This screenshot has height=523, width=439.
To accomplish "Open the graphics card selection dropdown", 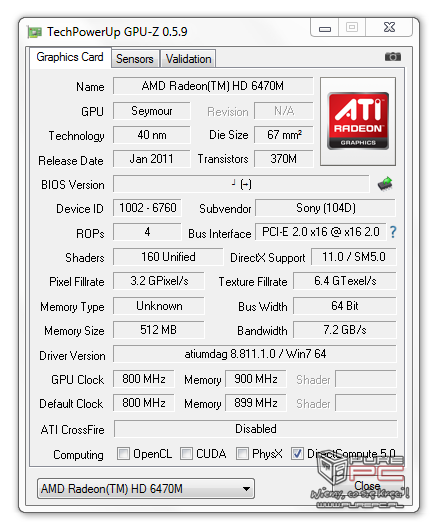I will [146, 489].
